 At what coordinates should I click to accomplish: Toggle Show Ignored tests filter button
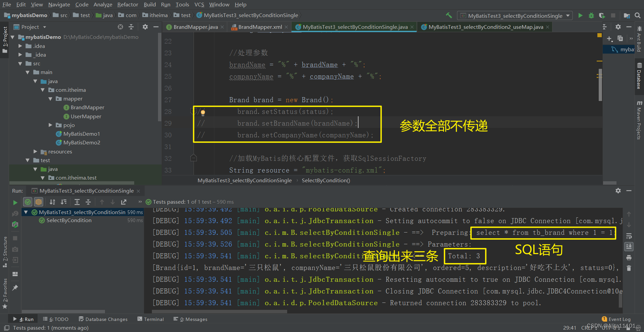click(39, 202)
